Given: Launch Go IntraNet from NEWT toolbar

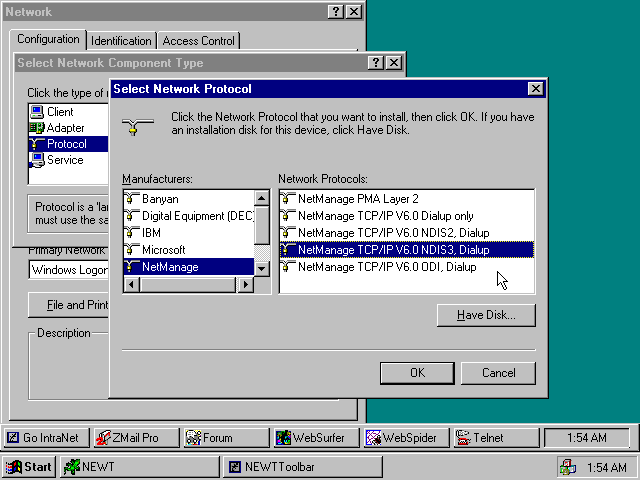Looking at the screenshot, I should (x=47, y=438).
